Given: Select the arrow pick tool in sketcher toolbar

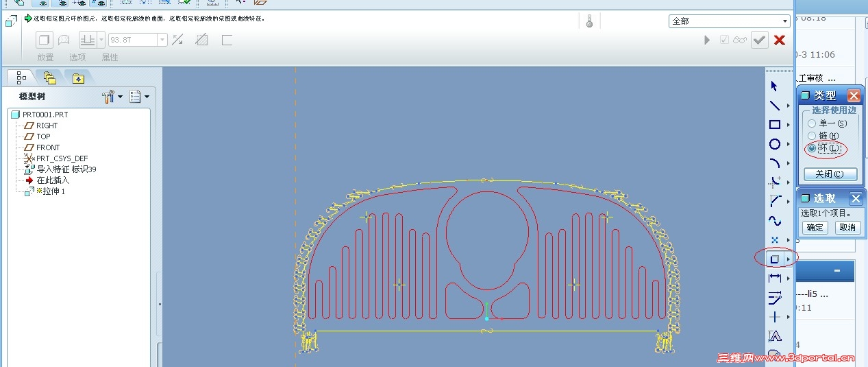Looking at the screenshot, I should pos(775,86).
